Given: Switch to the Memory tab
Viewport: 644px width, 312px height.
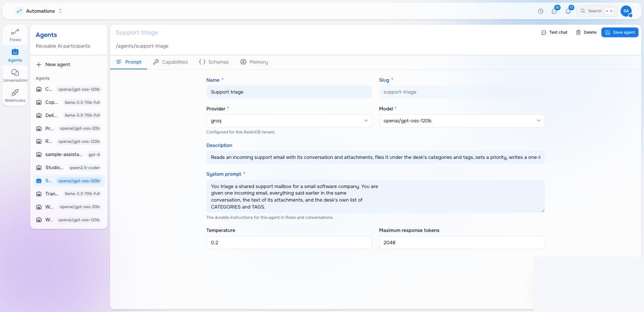Looking at the screenshot, I should 254,62.
